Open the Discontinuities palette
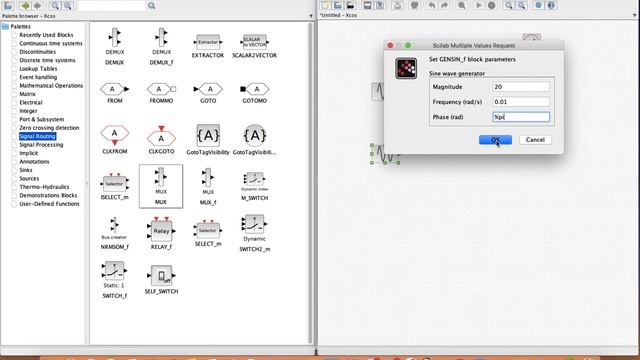The image size is (640, 360). (38, 52)
